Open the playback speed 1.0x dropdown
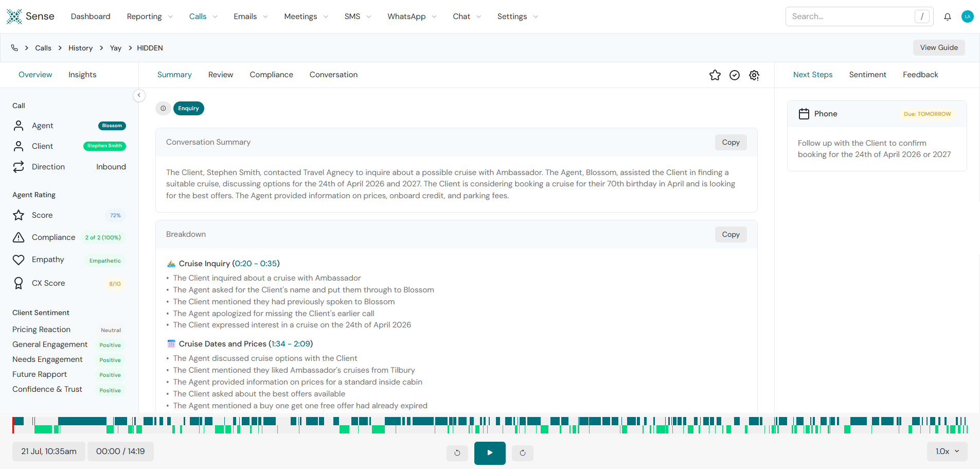The width and height of the screenshot is (980, 469). [946, 451]
